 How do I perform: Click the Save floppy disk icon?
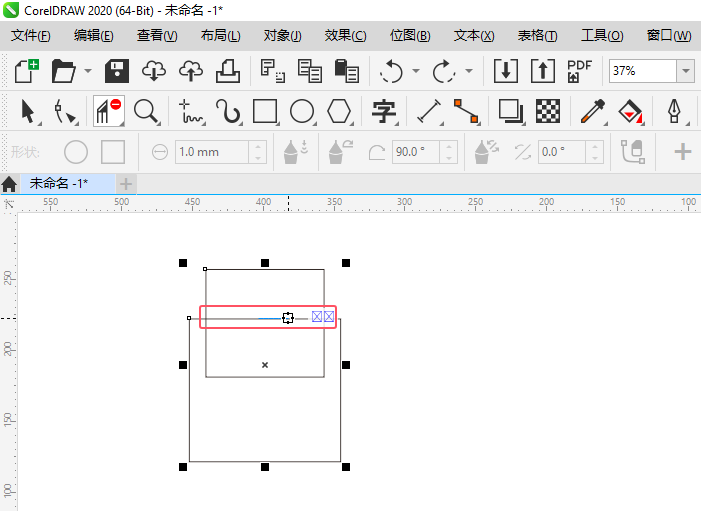coord(117,71)
